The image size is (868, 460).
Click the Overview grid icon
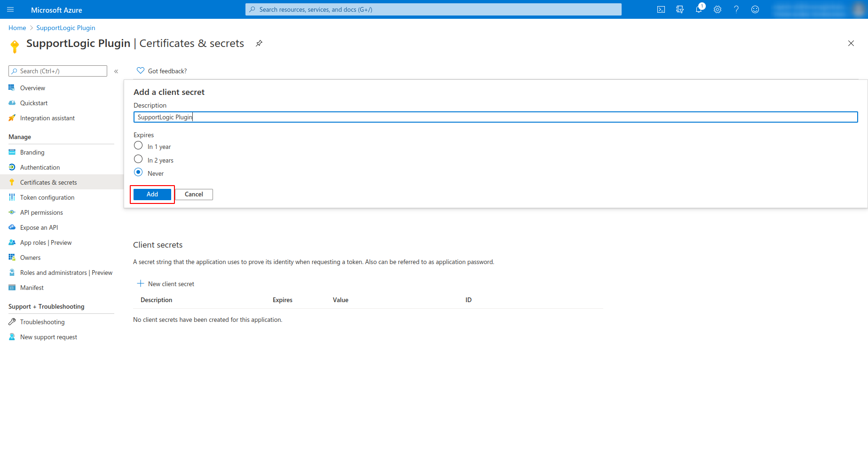pos(12,87)
